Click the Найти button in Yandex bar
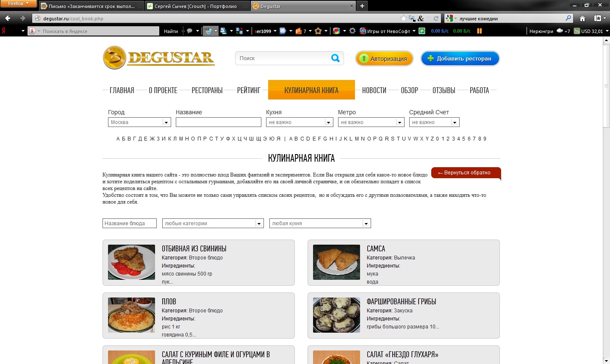The image size is (610, 364). [171, 31]
